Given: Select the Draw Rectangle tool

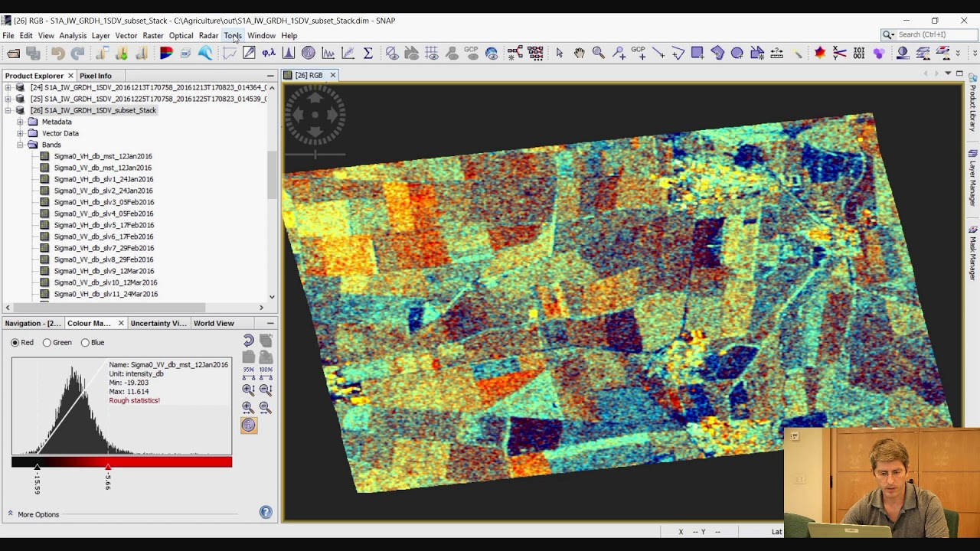Looking at the screenshot, I should pyautogui.click(x=697, y=53).
